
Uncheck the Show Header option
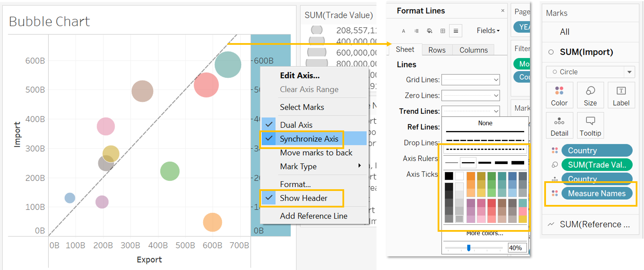[303, 198]
